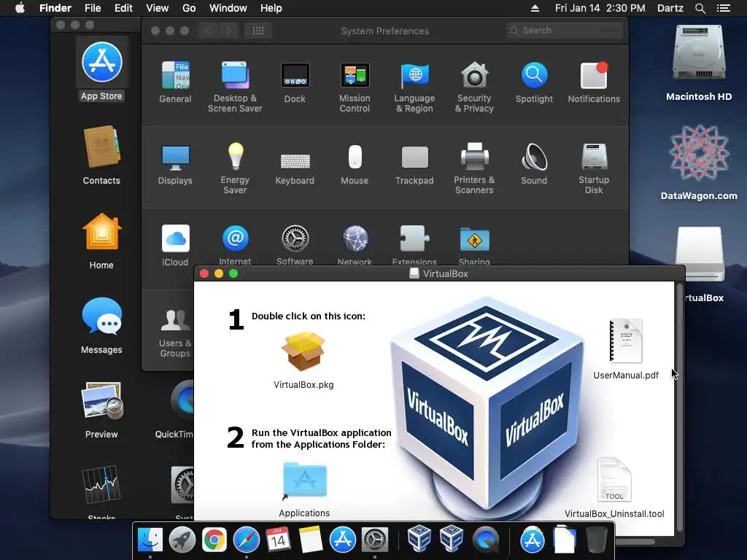Open Users & Groups preferences
Image resolution: width=747 pixels, height=560 pixels.
point(175,332)
